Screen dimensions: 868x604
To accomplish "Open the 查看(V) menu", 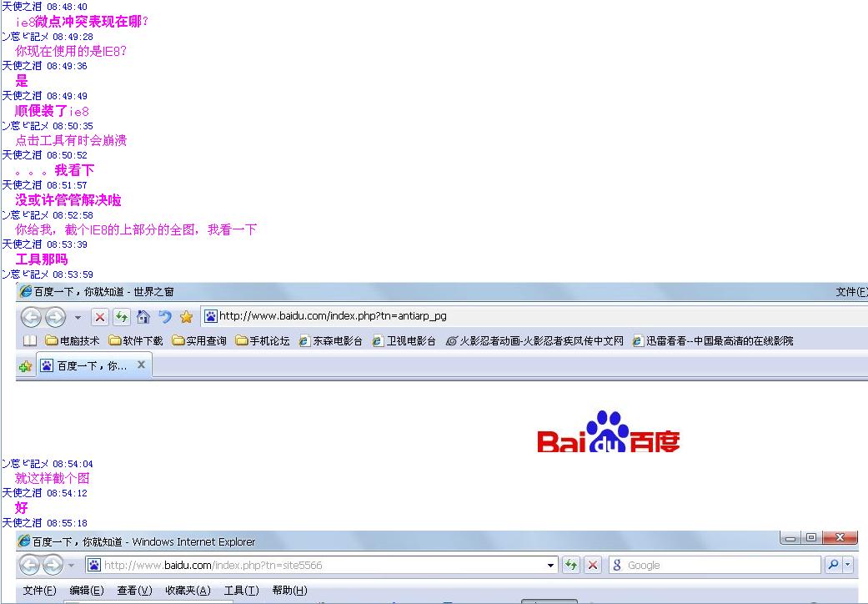I will click(134, 590).
